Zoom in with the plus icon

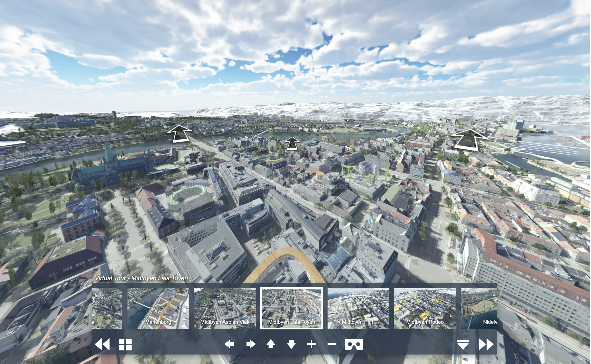tap(311, 344)
